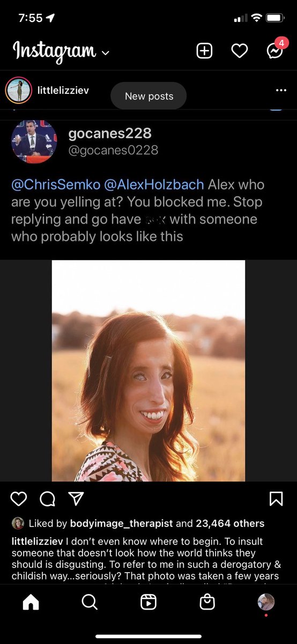Share post via paper plane icon
Image resolution: width=297 pixels, height=644 pixels.
click(x=77, y=499)
